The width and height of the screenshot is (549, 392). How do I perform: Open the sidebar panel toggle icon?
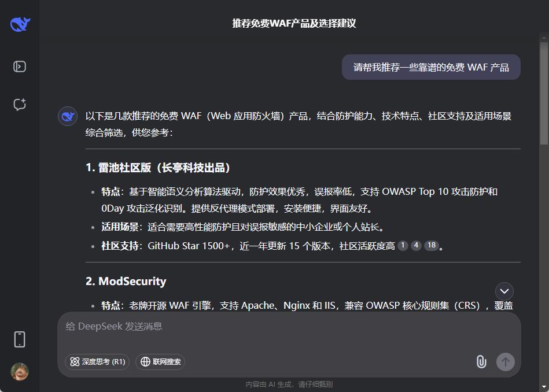point(20,66)
